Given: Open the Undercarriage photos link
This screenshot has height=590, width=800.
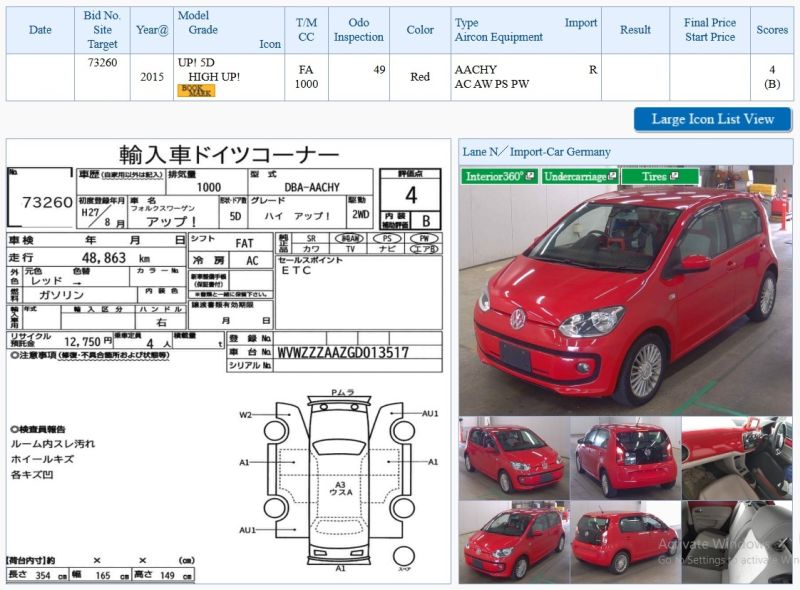Looking at the screenshot, I should [580, 177].
